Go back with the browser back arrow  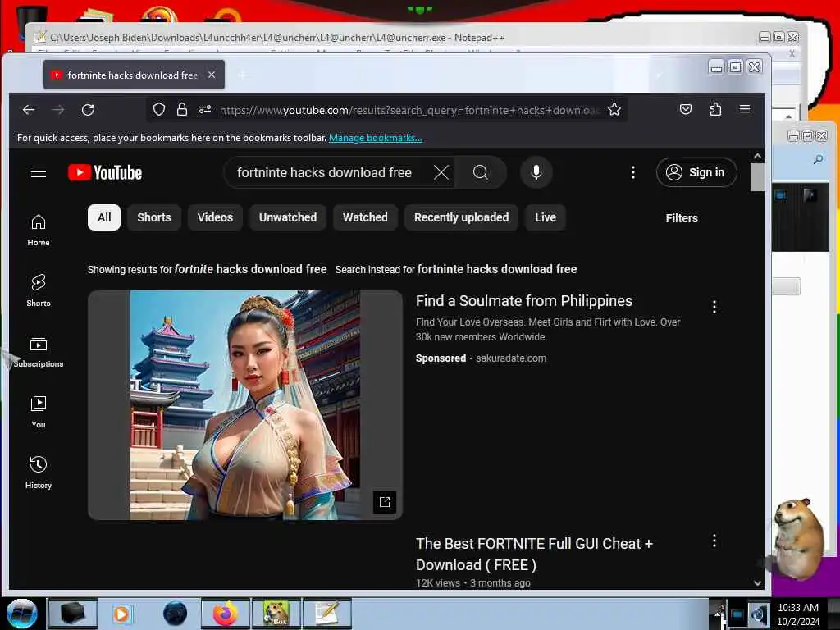(x=29, y=110)
